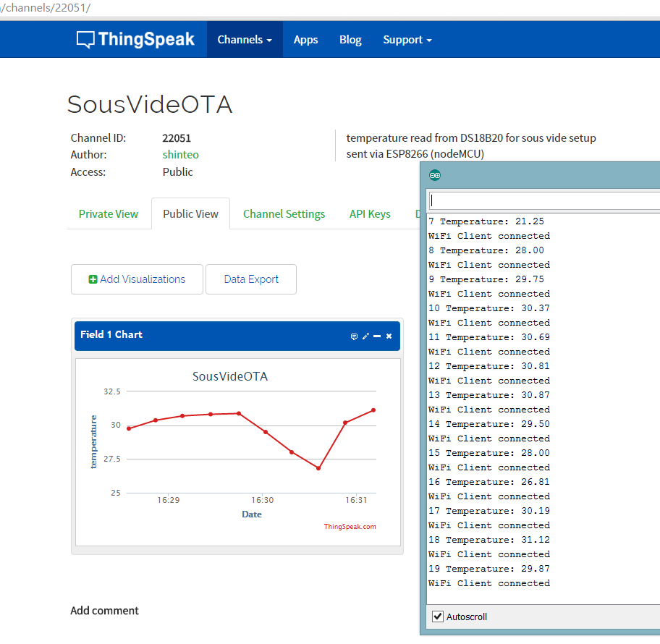Click the Access value Public
660x644 pixels.
pyautogui.click(x=177, y=171)
